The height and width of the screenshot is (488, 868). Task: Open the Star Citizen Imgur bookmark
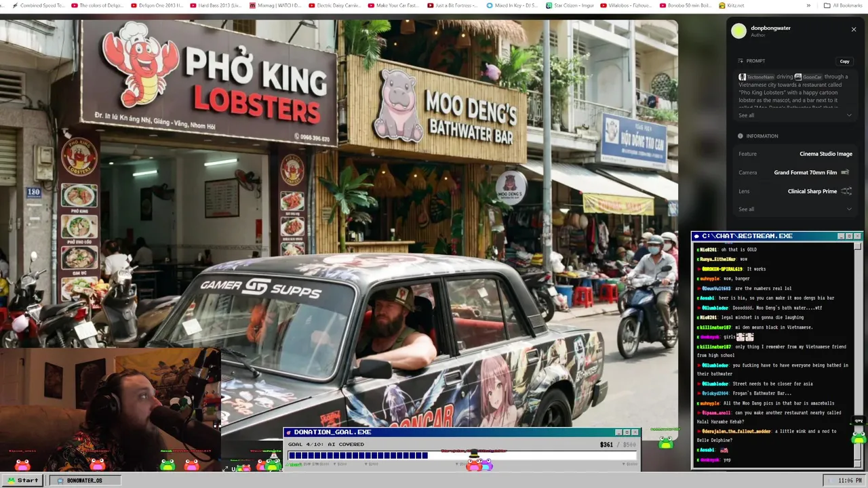[x=571, y=5]
